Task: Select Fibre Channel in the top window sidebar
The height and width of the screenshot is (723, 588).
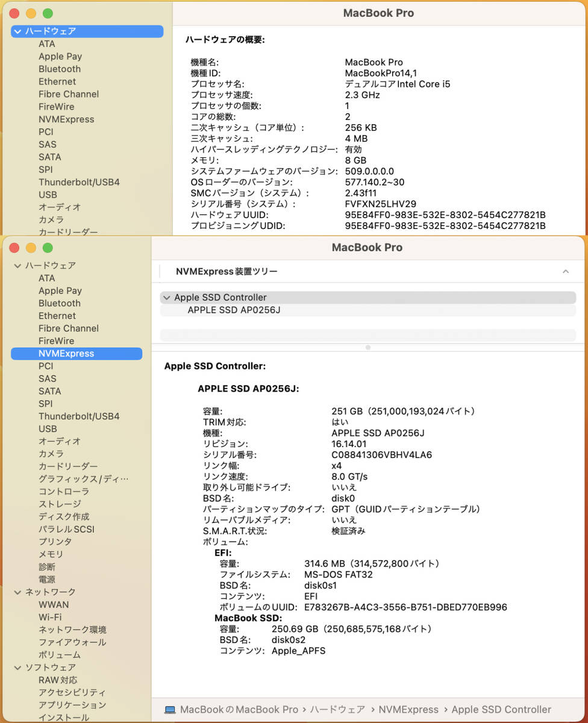Action: (x=69, y=94)
